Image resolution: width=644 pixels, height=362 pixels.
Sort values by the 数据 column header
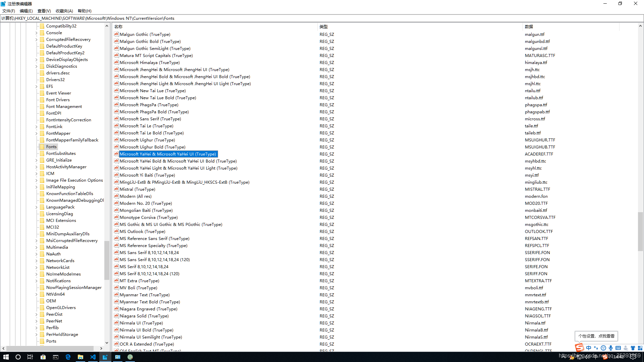(571, 26)
